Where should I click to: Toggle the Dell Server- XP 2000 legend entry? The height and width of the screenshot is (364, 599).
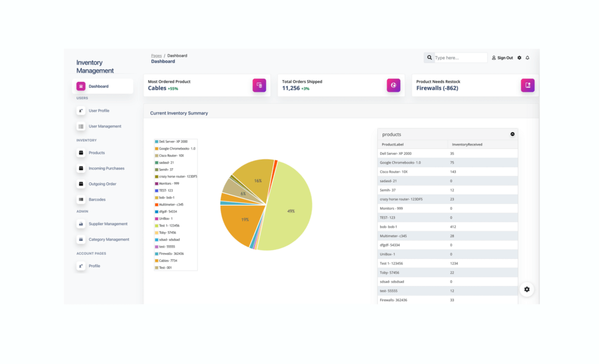(171, 141)
